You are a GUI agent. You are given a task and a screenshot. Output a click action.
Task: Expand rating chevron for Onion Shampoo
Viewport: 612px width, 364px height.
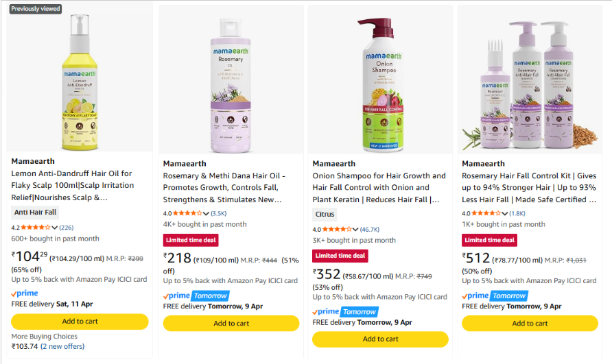(x=356, y=230)
